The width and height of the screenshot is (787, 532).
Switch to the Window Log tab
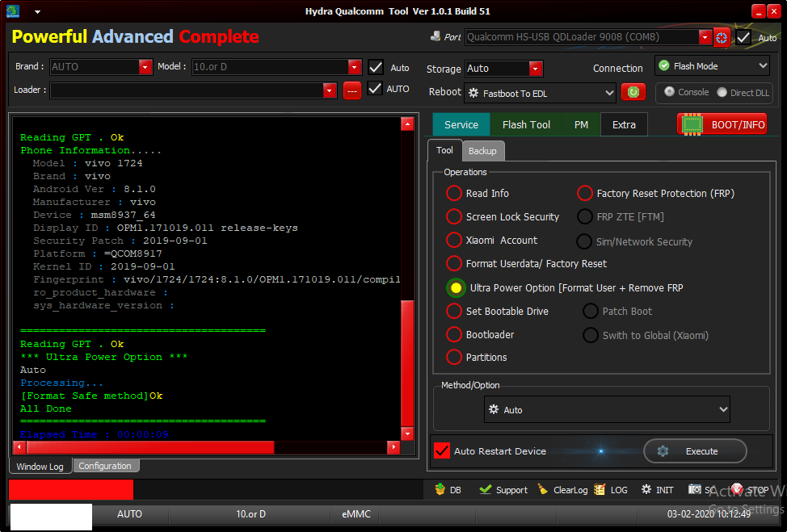[40, 467]
